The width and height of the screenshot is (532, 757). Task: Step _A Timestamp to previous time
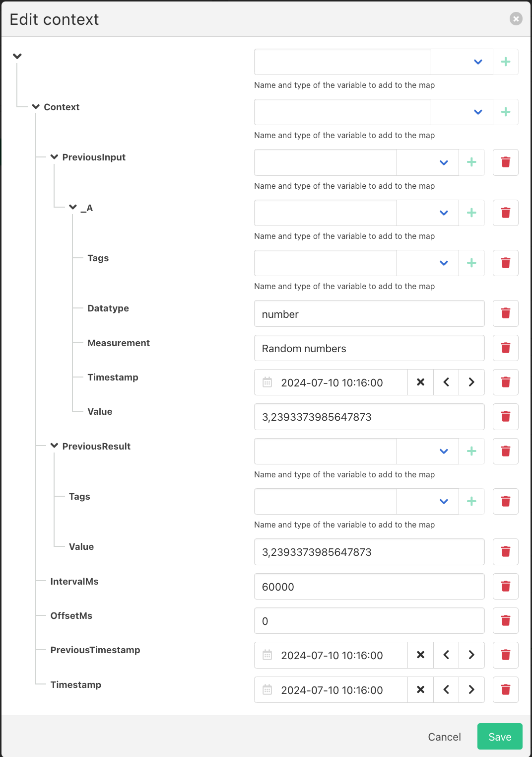point(446,382)
